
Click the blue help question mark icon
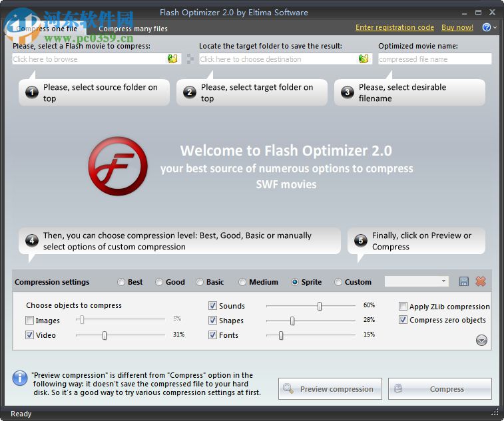click(x=486, y=27)
